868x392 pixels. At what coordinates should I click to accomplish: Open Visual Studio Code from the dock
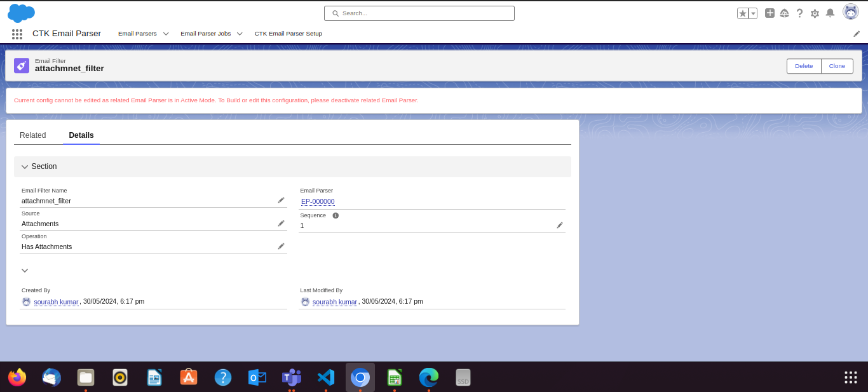(x=326, y=377)
